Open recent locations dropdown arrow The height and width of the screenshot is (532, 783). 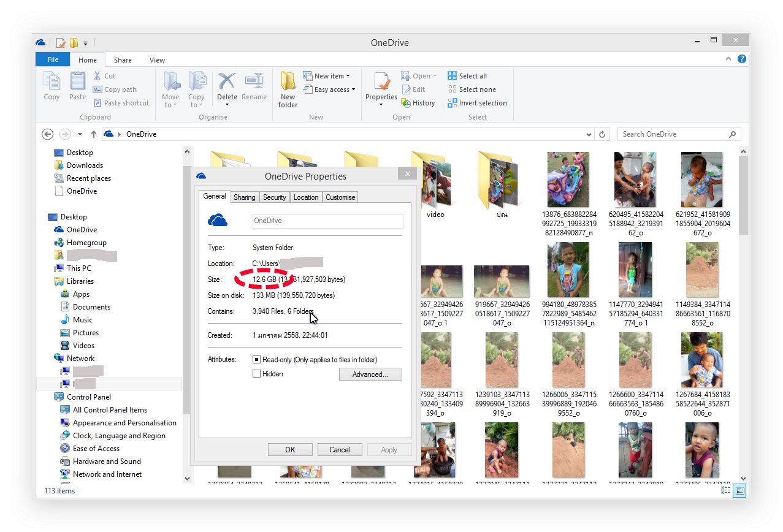tap(80, 134)
